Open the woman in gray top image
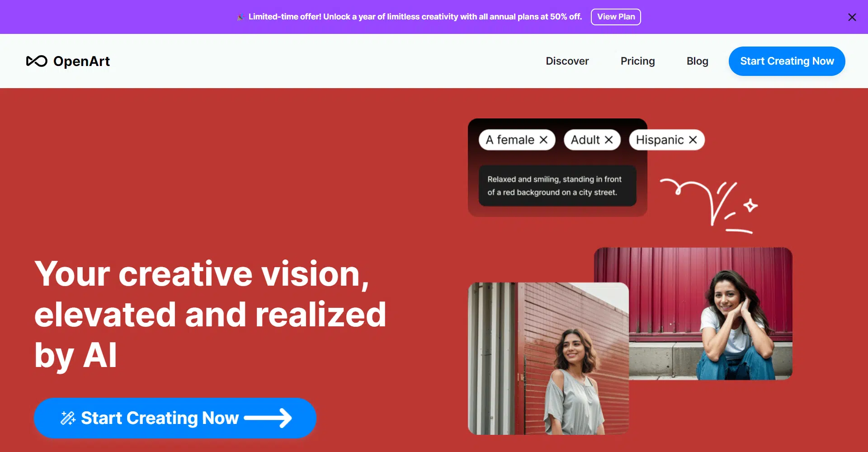 (x=548, y=358)
